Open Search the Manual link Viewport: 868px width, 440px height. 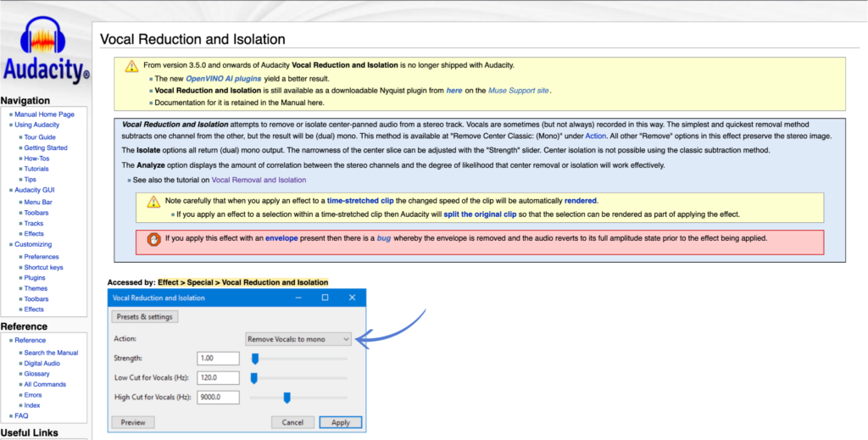coord(51,354)
